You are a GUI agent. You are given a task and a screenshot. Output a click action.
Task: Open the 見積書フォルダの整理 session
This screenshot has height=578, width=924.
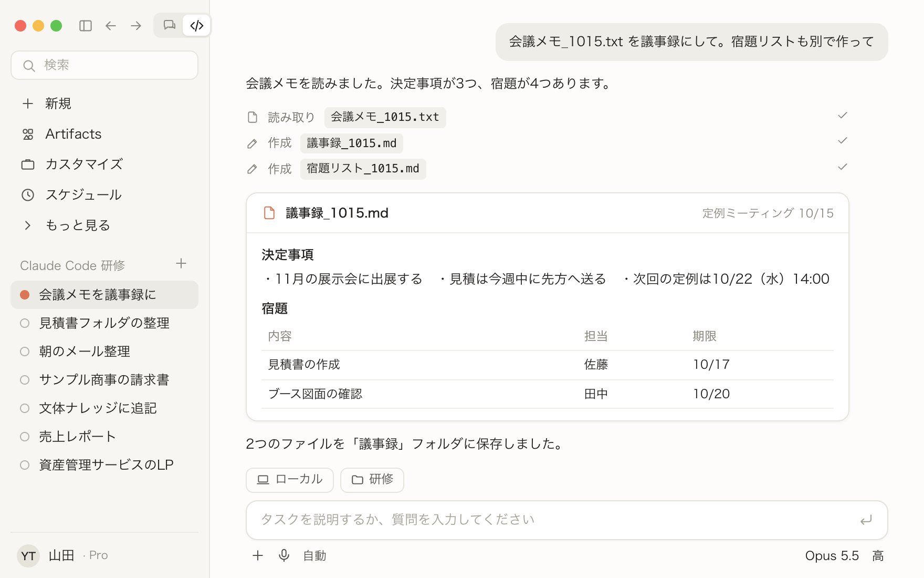coord(104,323)
